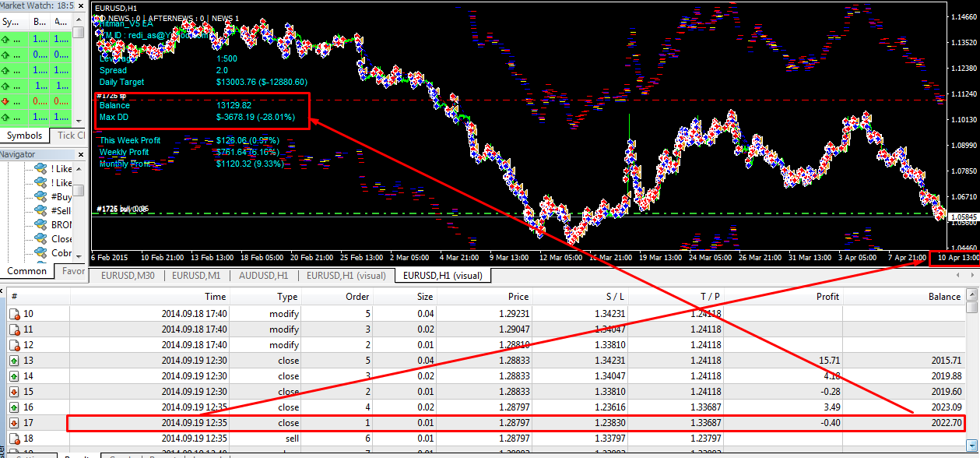Image resolution: width=980 pixels, height=458 pixels.
Task: Click the red down-arrow icon on row 15
Action: click(x=14, y=392)
